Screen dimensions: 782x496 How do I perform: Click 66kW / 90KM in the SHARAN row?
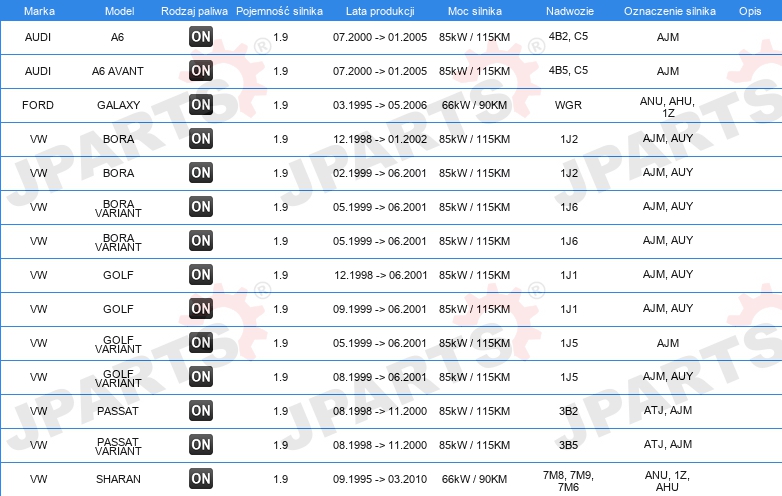tap(474, 479)
